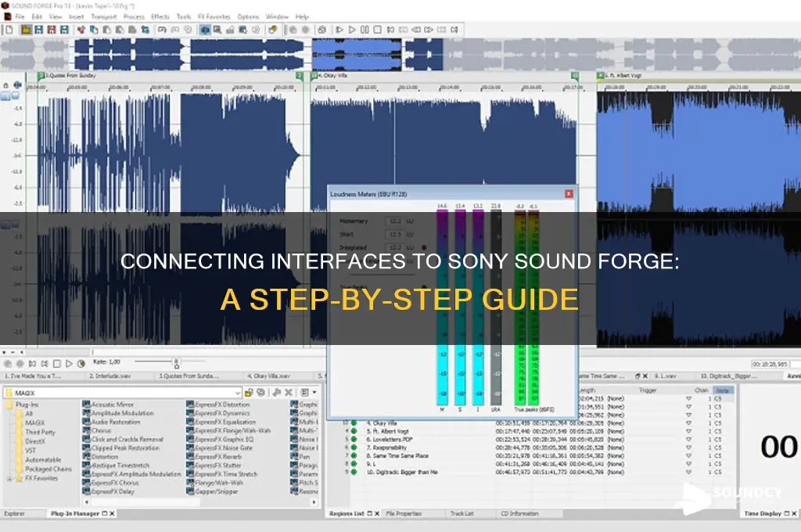Open the Options menu
801x532 pixels.
pyautogui.click(x=248, y=17)
